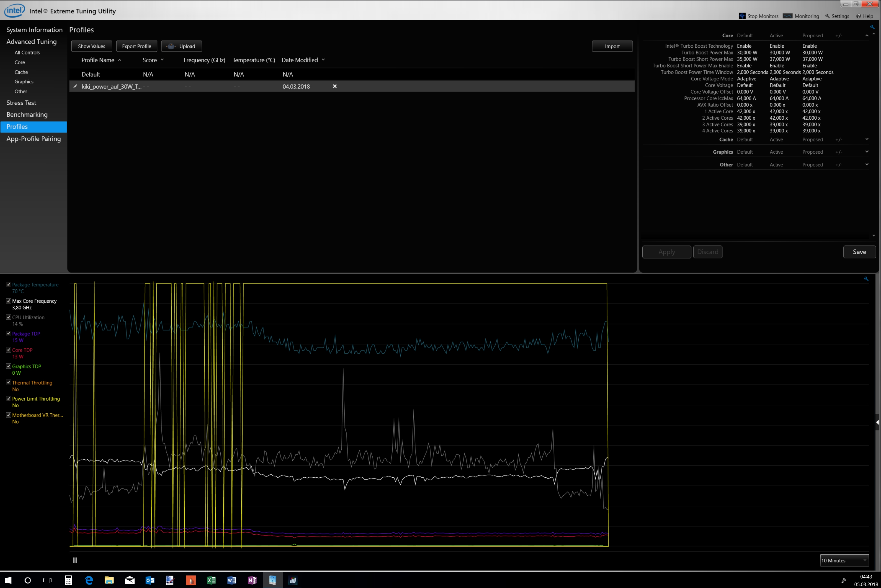Select the Default profile row

352,74
